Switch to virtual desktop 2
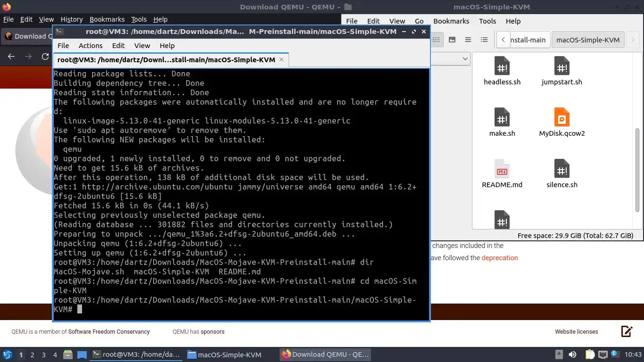644x362 pixels. (x=32, y=354)
